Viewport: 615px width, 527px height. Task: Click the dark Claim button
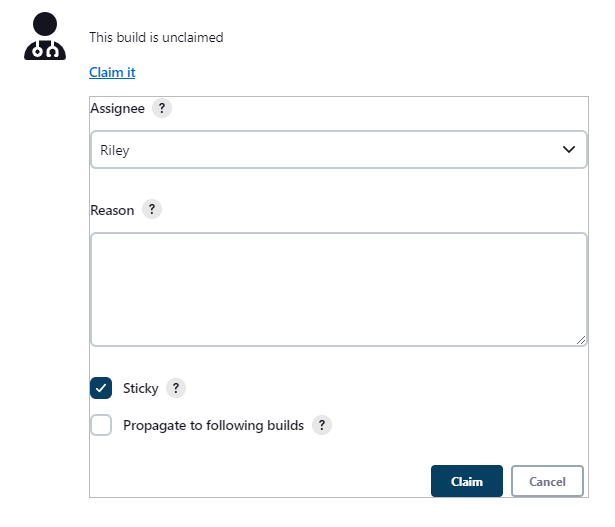(x=467, y=481)
